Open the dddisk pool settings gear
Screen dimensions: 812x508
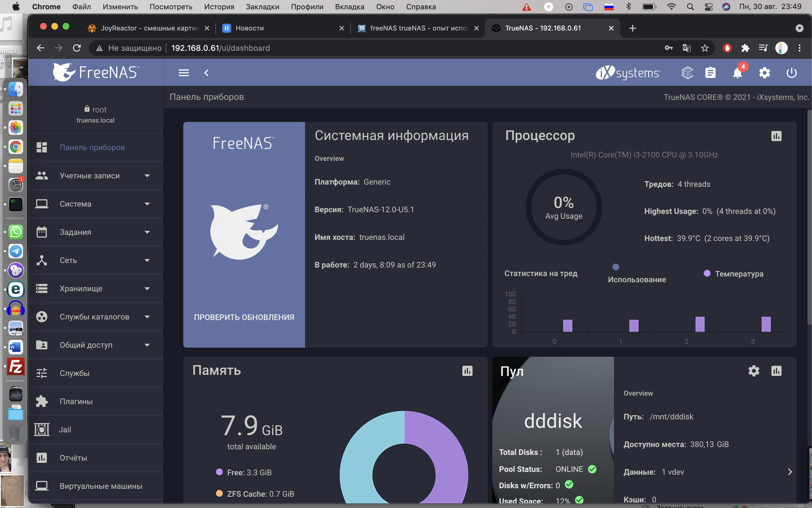tap(754, 371)
